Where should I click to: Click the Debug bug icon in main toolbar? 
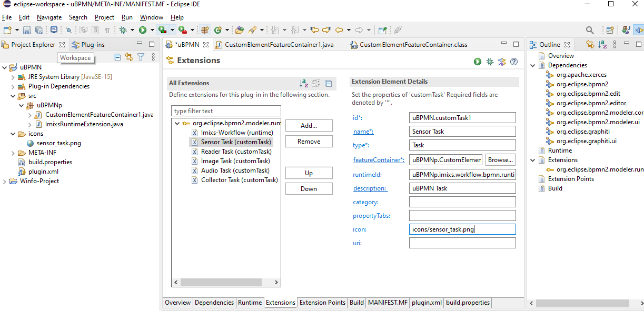(x=123, y=31)
